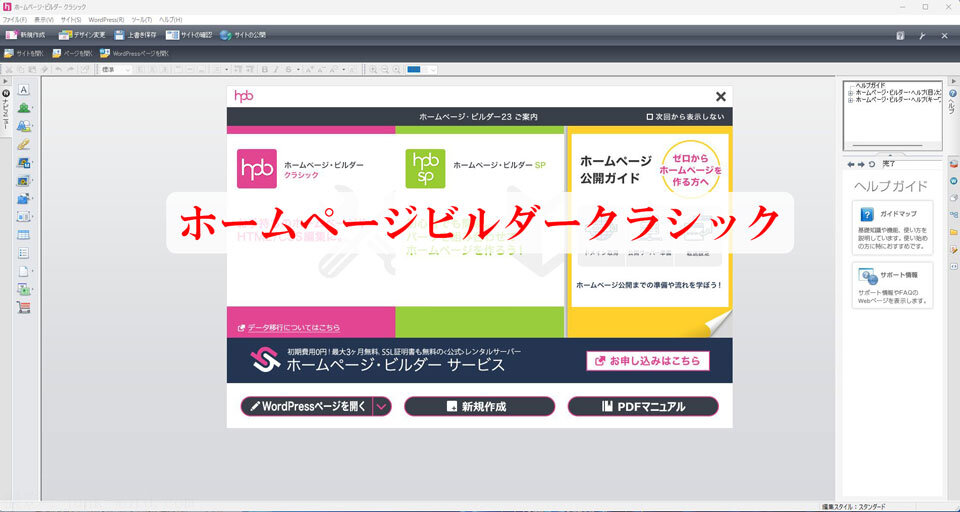Click the blue help question mark icon
This screenshot has height=512, width=960.
pyautogui.click(x=953, y=94)
